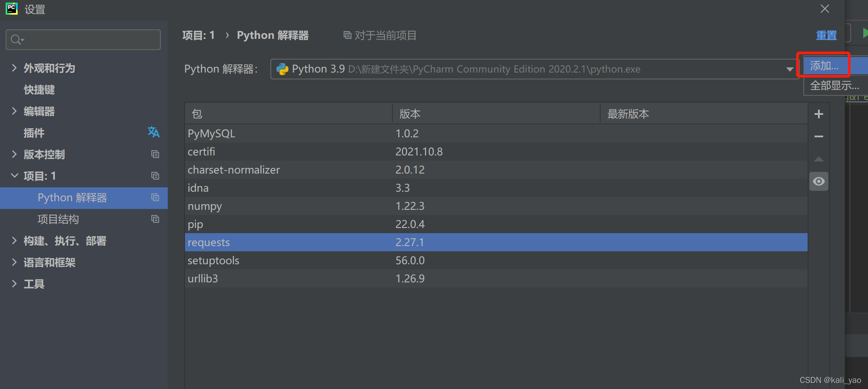The height and width of the screenshot is (389, 868).
Task: Click the copy icon beside Python 解释器 sidebar entry
Action: coord(155,197)
